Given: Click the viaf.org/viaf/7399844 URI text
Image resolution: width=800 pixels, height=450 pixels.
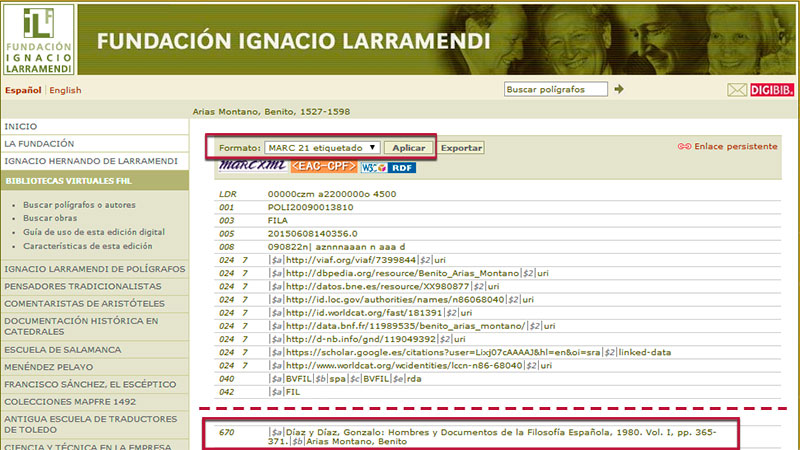Looking at the screenshot, I should [x=351, y=260].
